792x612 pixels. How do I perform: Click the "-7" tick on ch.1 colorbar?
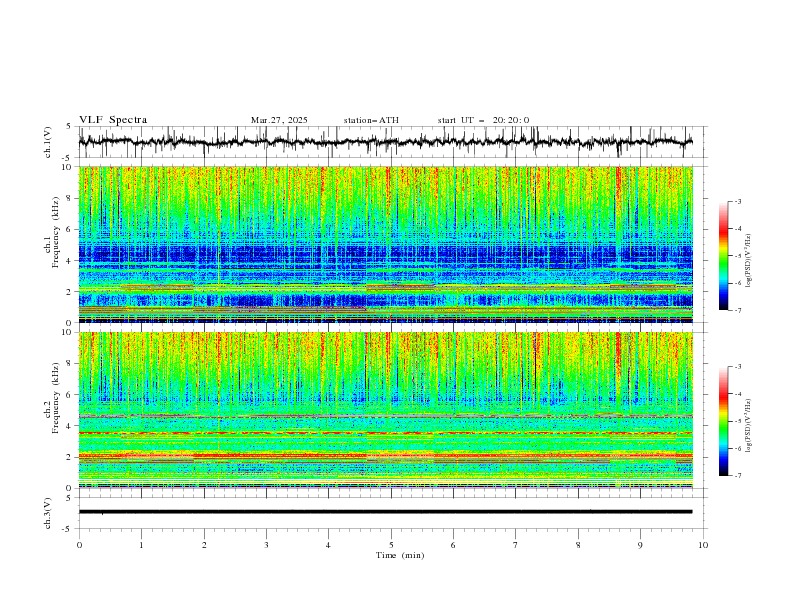tap(738, 311)
